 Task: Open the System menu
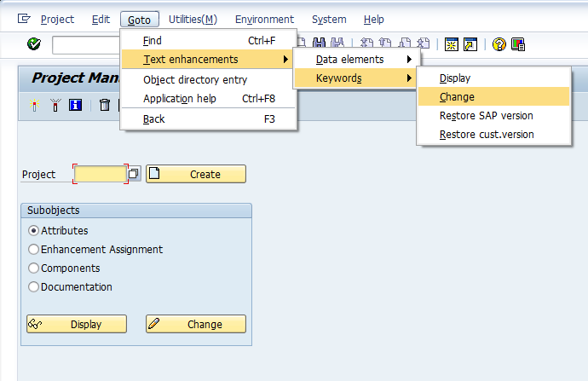(329, 19)
